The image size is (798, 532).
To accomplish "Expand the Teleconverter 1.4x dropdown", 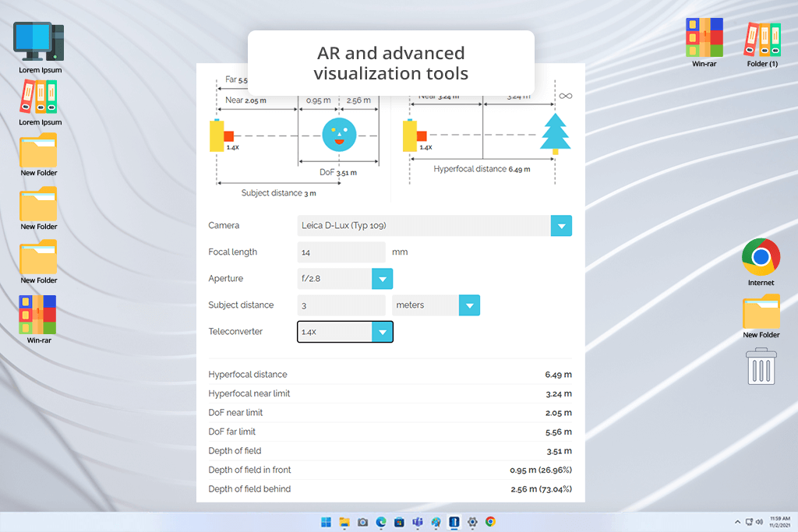I will click(x=382, y=332).
